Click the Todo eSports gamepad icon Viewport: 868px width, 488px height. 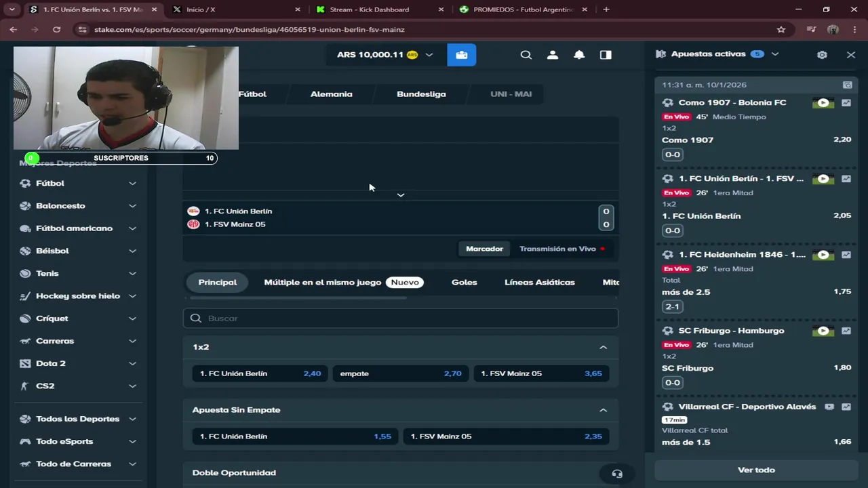pyautogui.click(x=25, y=441)
